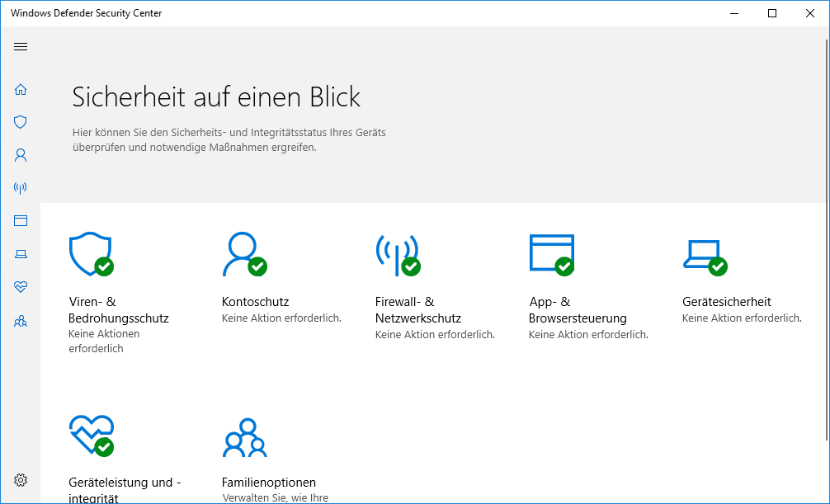Click the large Gerätesicherheit laptop icon
Viewport: 830px width, 504px height.
pyautogui.click(x=705, y=257)
